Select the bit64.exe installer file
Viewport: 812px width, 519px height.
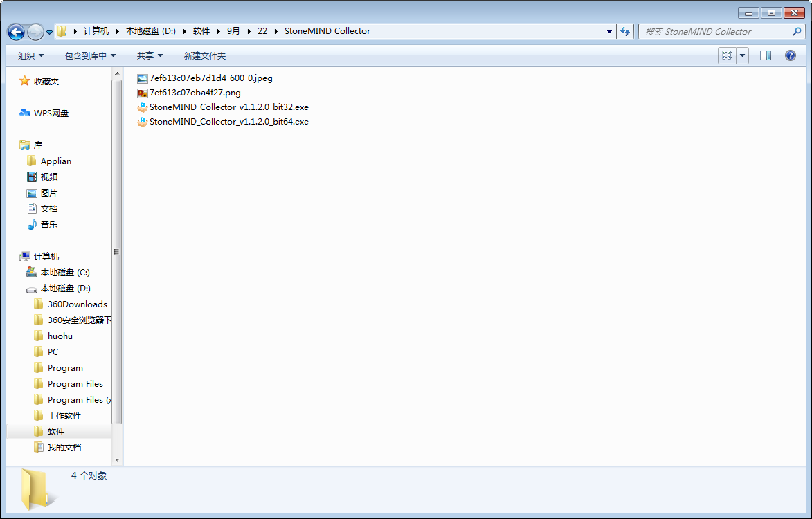(228, 122)
